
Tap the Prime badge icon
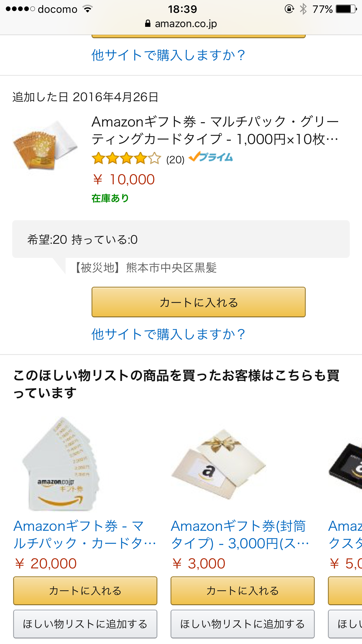pyautogui.click(x=211, y=157)
